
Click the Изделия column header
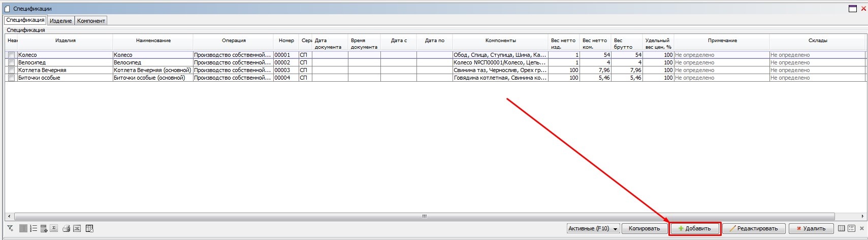click(65, 41)
